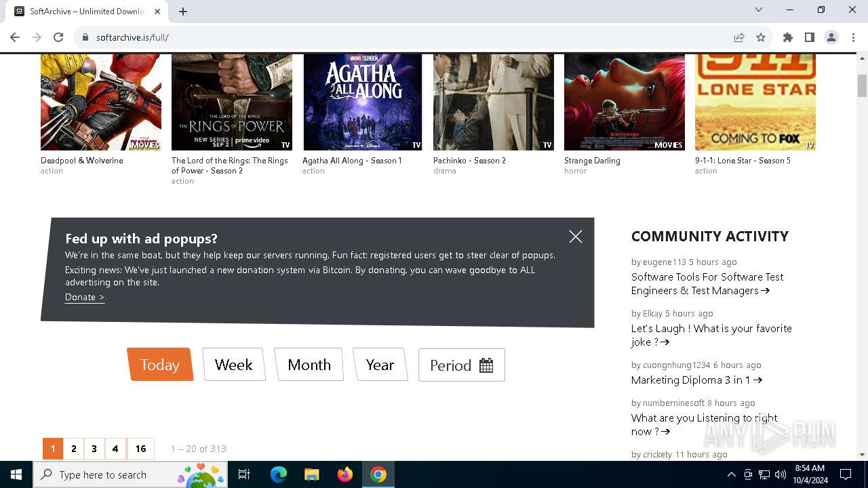Select the SoftArchive browser tab
The image size is (868, 488).
[87, 12]
